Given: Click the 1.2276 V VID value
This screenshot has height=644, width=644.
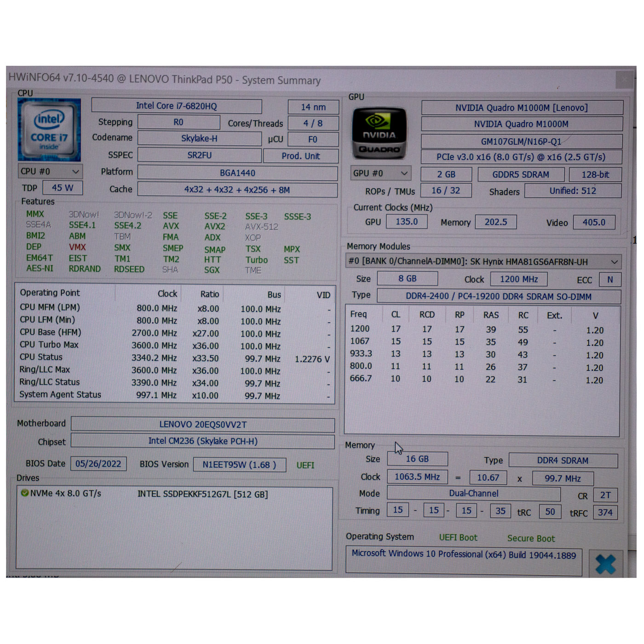Looking at the screenshot, I should [312, 359].
